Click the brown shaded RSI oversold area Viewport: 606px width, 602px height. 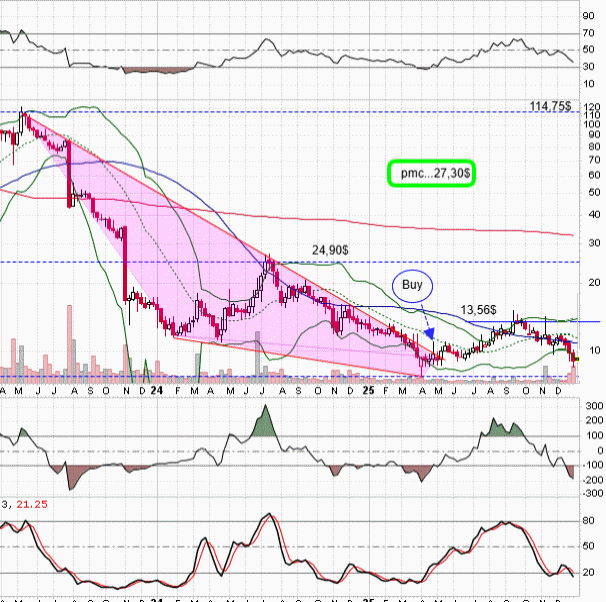(x=155, y=71)
